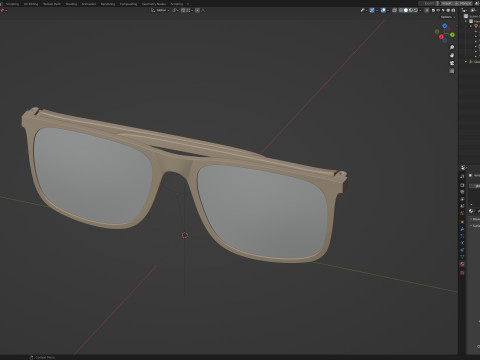Toggle eye visibility filter in outliner header

(438, 10)
